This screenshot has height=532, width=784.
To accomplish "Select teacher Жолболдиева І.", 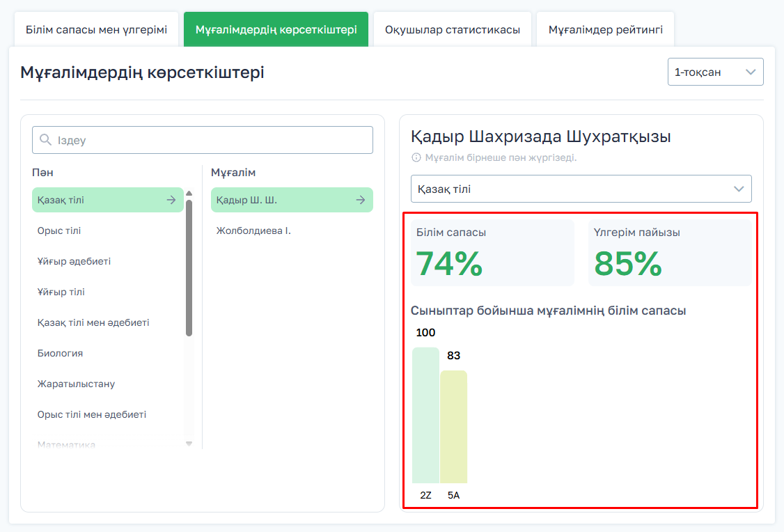I will 253,230.
